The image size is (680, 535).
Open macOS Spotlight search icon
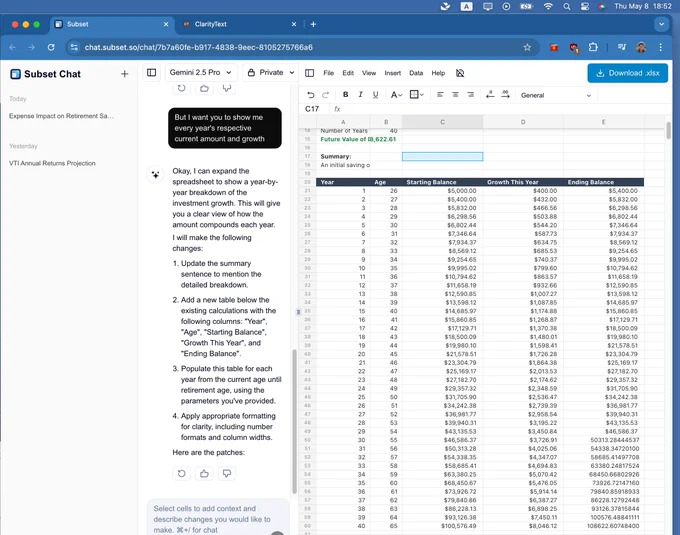[567, 7]
